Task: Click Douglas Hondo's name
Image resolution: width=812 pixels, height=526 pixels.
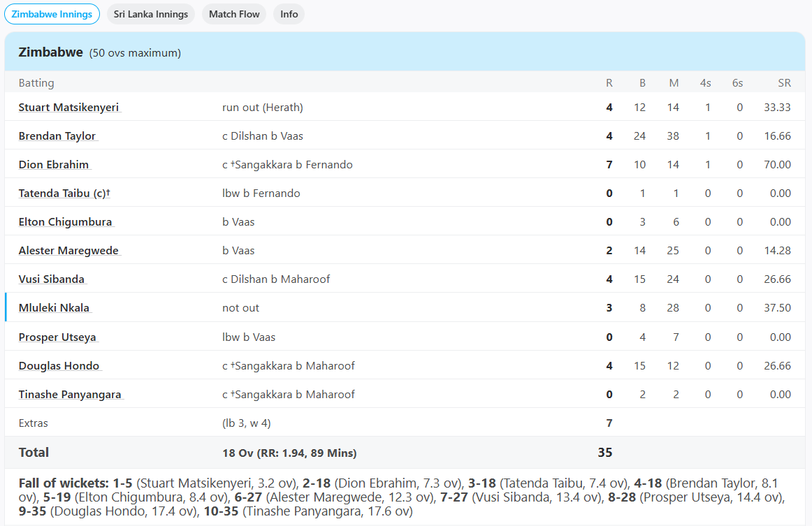Action: (59, 366)
